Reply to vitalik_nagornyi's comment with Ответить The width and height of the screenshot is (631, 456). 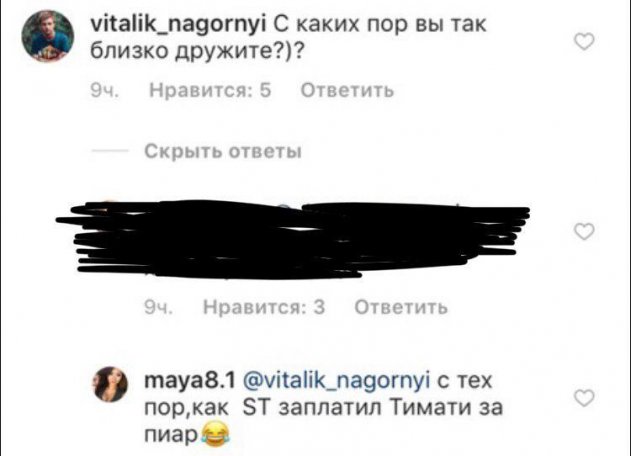(x=347, y=91)
